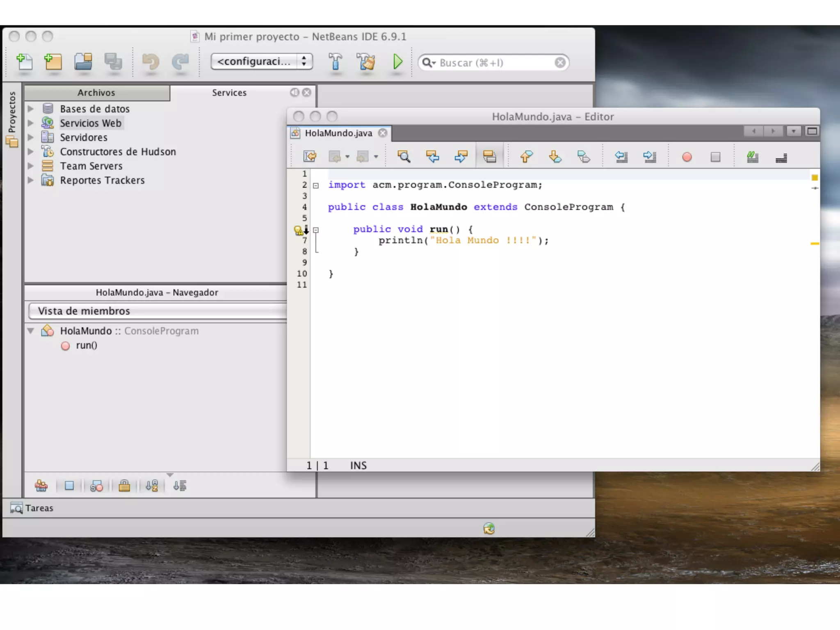840x630 pixels.
Task: Select the run() method in Navigator
Action: tap(86, 345)
